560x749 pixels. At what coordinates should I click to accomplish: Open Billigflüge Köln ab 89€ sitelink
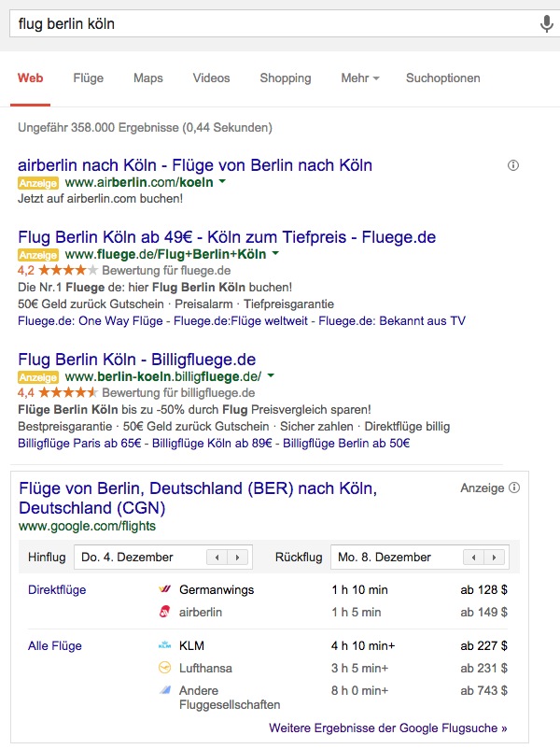[x=212, y=444]
